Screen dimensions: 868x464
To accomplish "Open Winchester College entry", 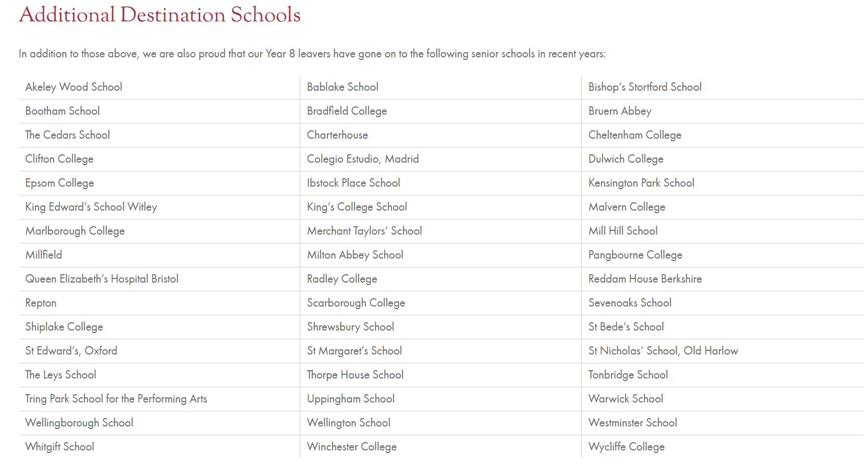I will 352,447.
